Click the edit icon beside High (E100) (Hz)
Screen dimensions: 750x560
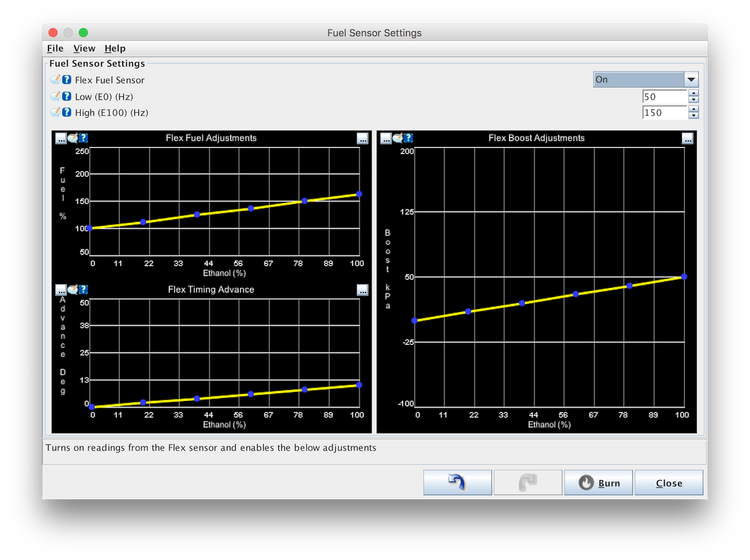56,112
